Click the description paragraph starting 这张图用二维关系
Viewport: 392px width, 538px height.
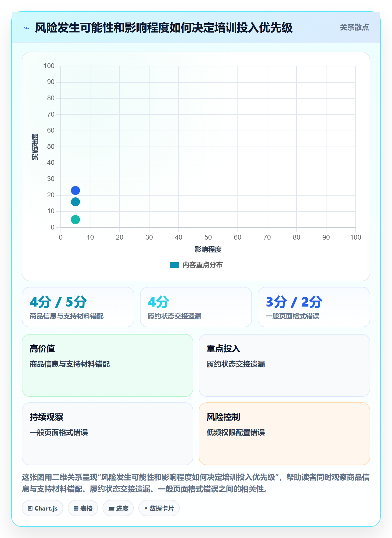(x=196, y=483)
